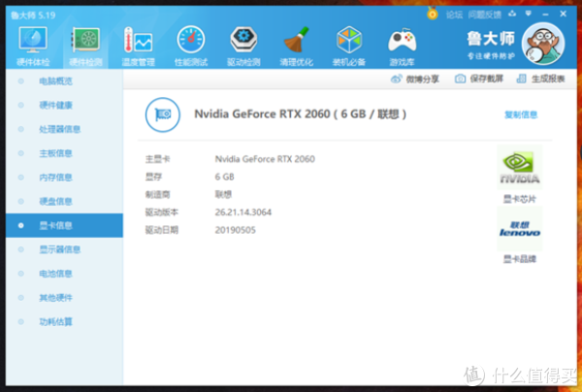Viewport: 582px width, 392px height.
Task: Select 电池信息 in sidebar
Action: (x=64, y=274)
